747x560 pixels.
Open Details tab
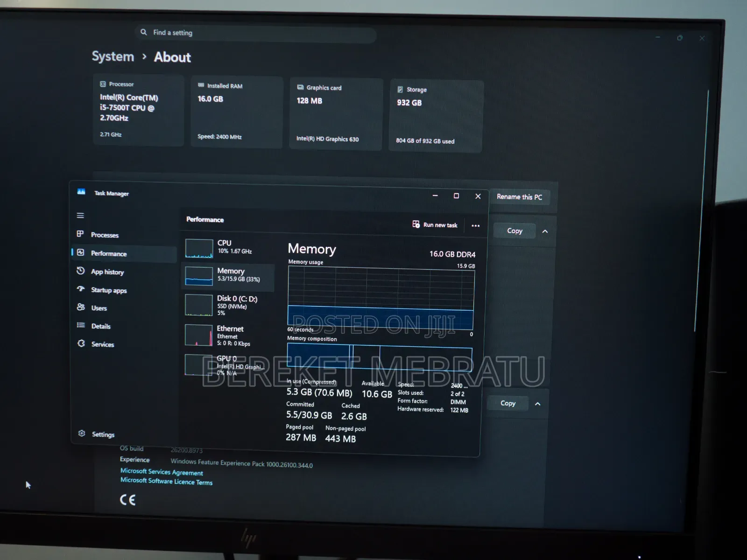124,326
